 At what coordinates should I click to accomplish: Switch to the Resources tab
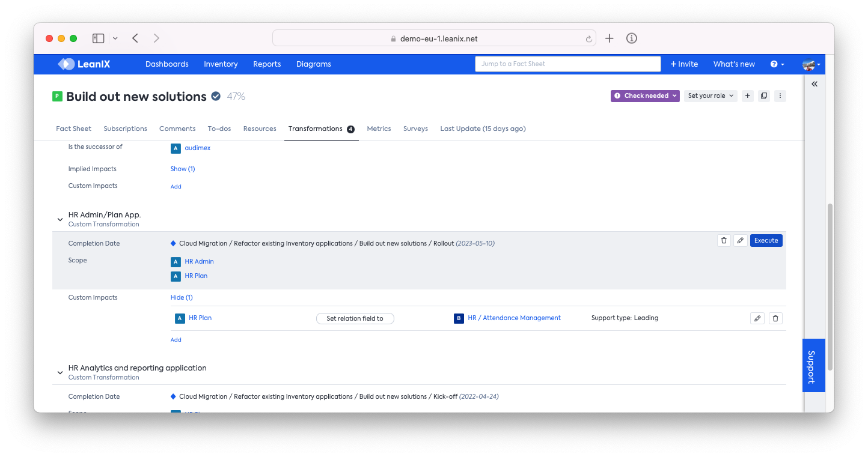tap(260, 129)
